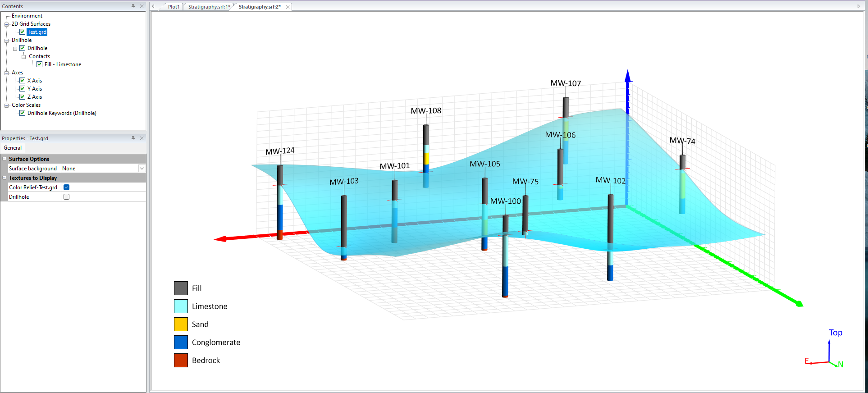
Task: Open the Stratigraphy.srf:1 tab
Action: [209, 7]
